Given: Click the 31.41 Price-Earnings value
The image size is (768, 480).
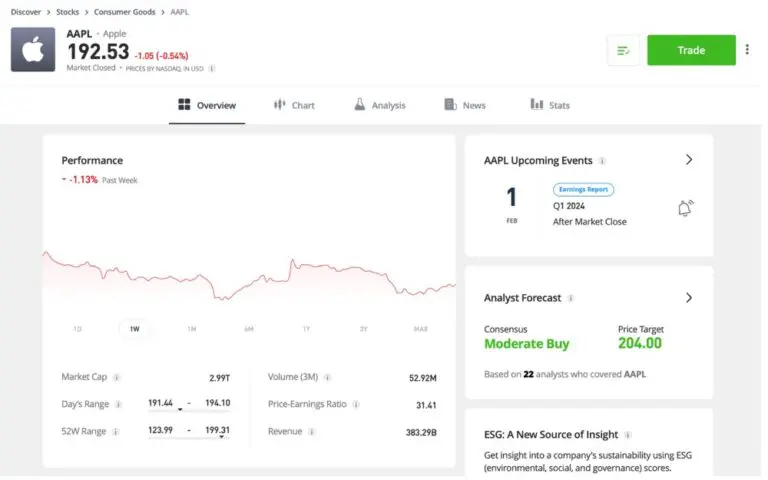Looking at the screenshot, I should click(x=426, y=405).
